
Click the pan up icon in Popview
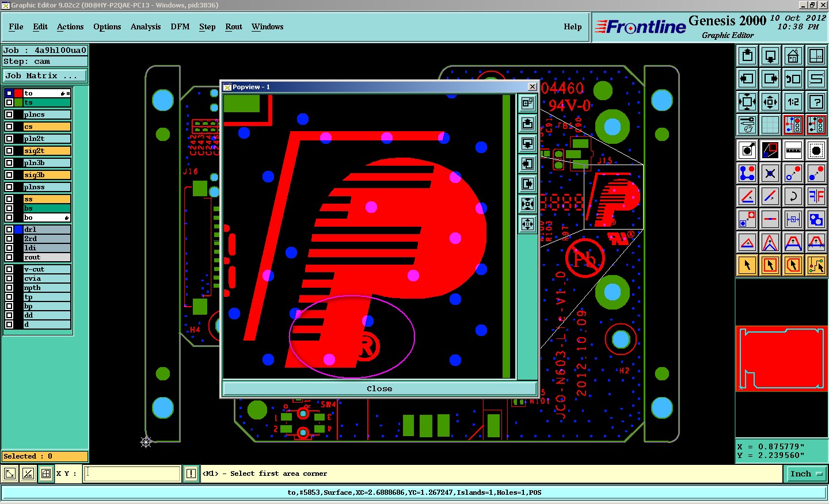(x=527, y=123)
